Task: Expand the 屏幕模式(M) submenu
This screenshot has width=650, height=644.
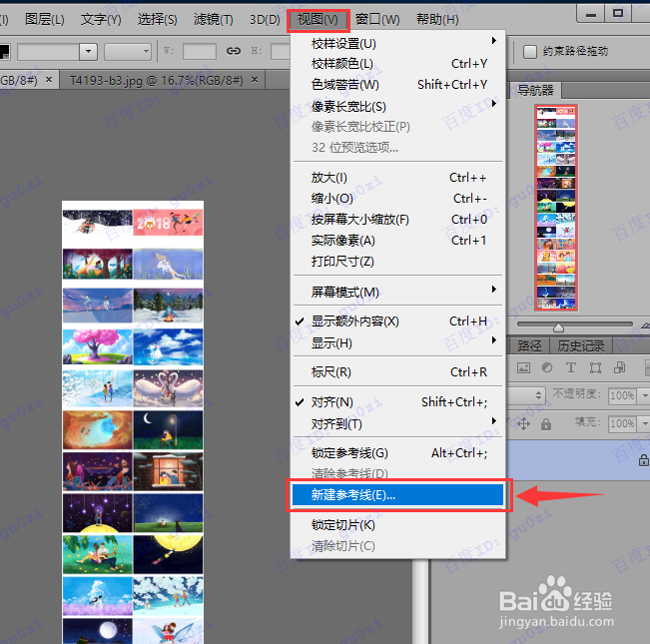Action: click(x=398, y=292)
